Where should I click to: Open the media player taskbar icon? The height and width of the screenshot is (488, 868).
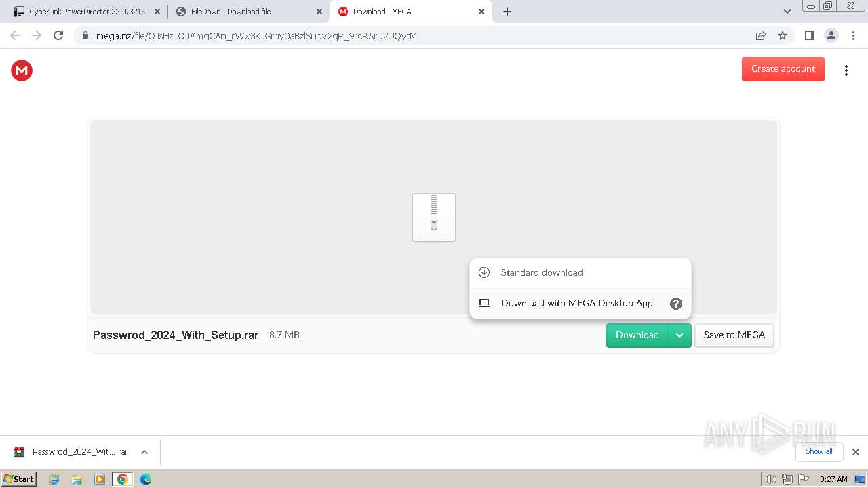pyautogui.click(x=100, y=479)
